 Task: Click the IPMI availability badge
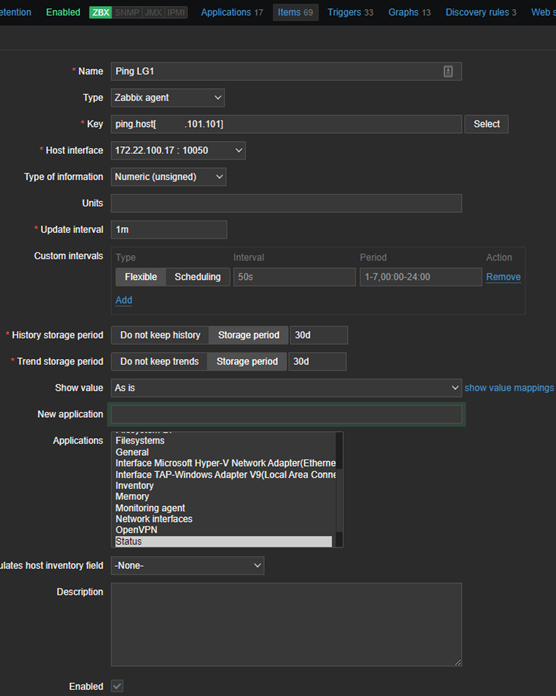176,12
